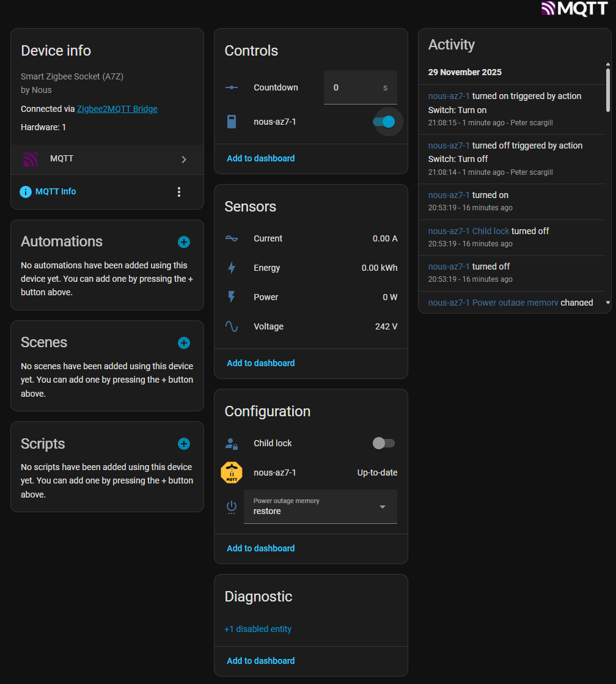616x684 pixels.
Task: Open the Zigbee2MQTT Bridge link
Action: (x=117, y=109)
